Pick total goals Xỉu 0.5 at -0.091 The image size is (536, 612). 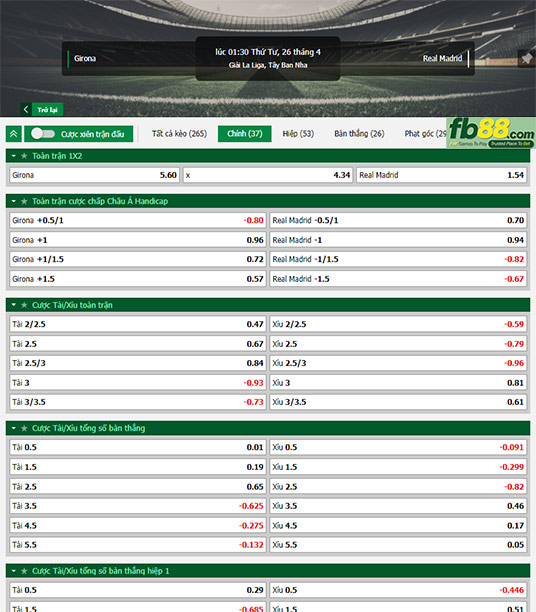click(x=398, y=447)
